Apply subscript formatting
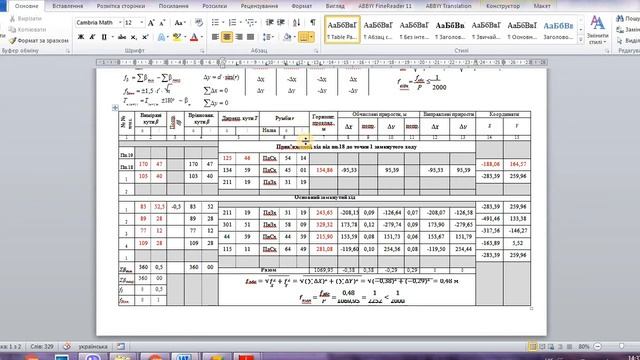The image size is (640, 360). coord(133,37)
